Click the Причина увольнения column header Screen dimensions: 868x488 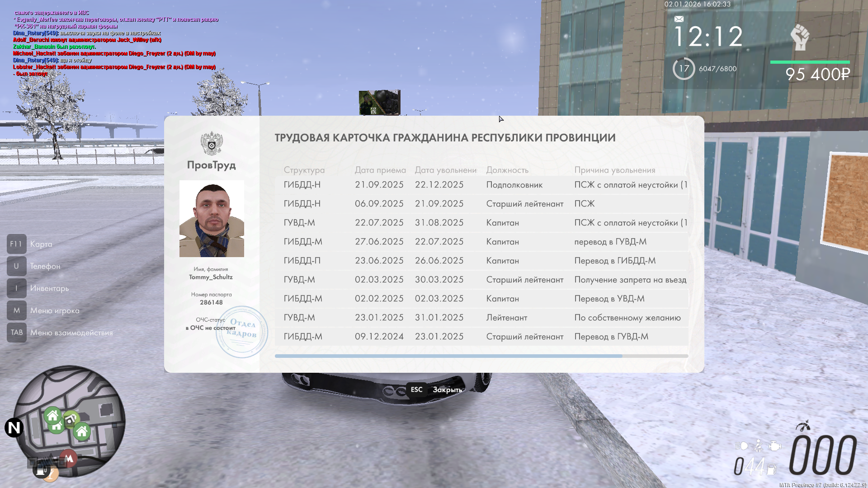tap(614, 170)
